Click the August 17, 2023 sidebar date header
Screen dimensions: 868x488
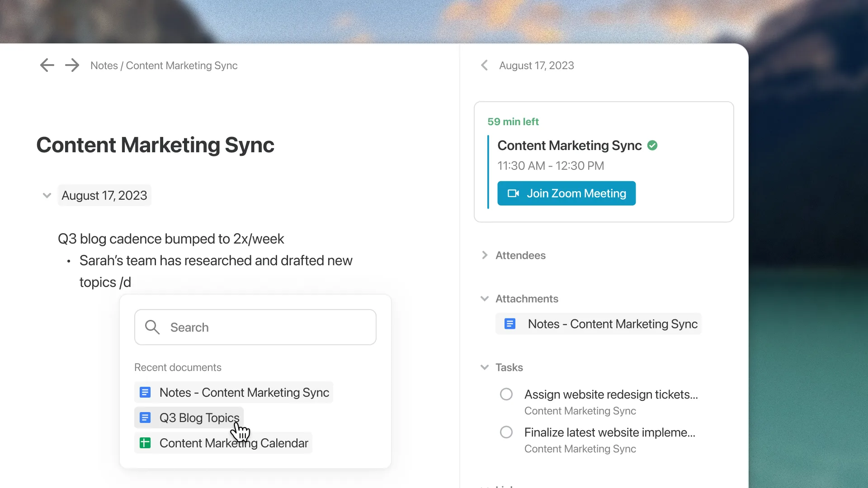click(537, 66)
